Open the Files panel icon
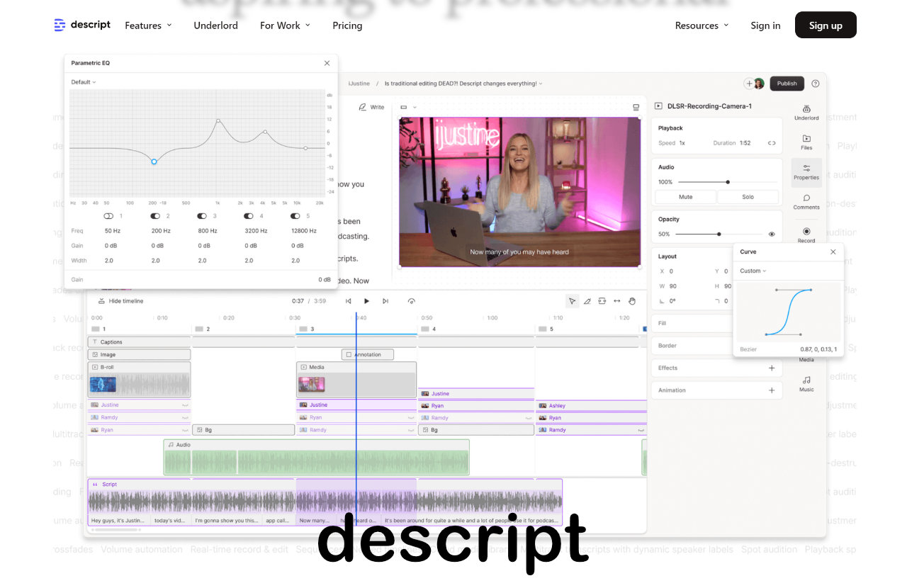This screenshot has height=588, width=907. [806, 142]
